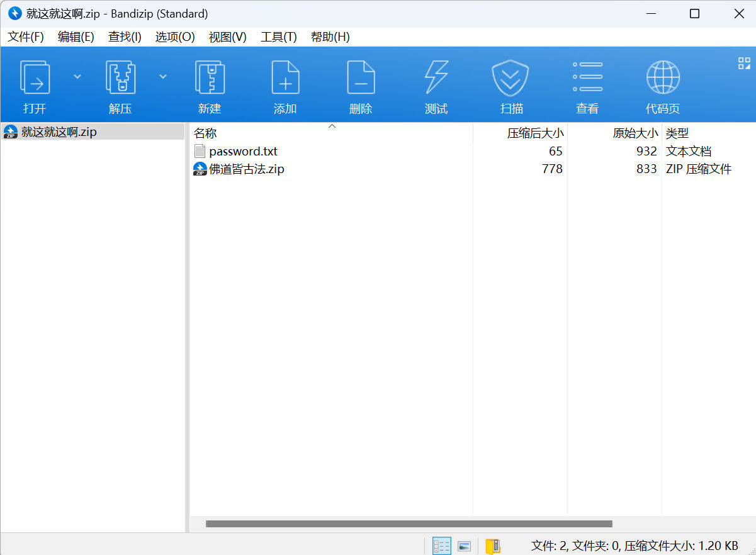
Task: Click the status bar file count text
Action: (x=635, y=546)
